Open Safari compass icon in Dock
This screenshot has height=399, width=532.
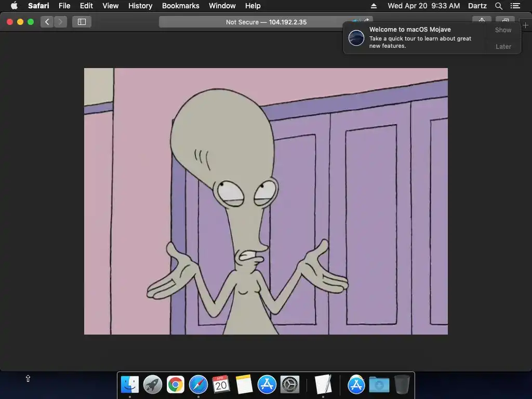pos(198,385)
